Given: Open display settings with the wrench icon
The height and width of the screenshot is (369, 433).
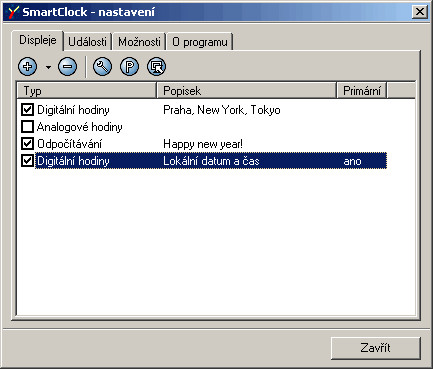Looking at the screenshot, I should point(102,67).
